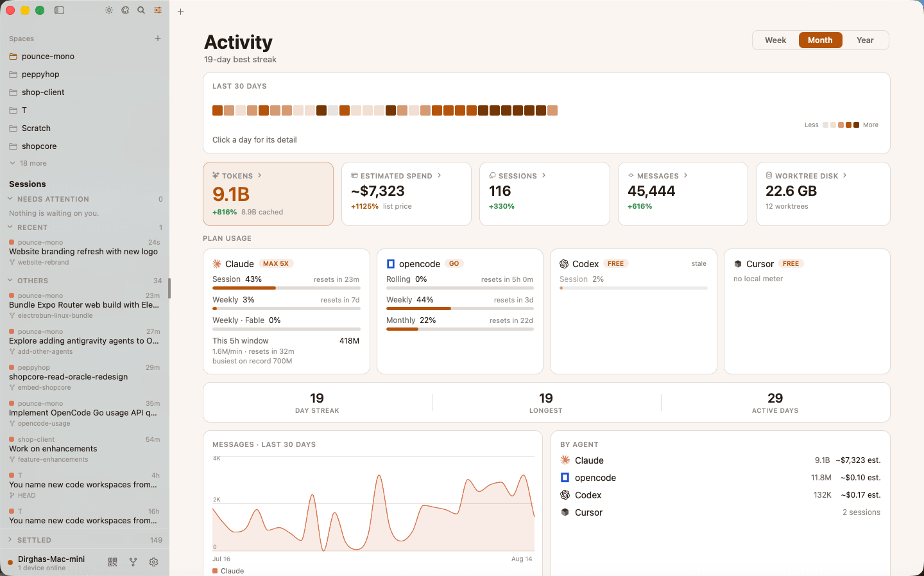Click the orange sliders activity icon
Viewport: 924px width, 576px height.
[x=158, y=10]
